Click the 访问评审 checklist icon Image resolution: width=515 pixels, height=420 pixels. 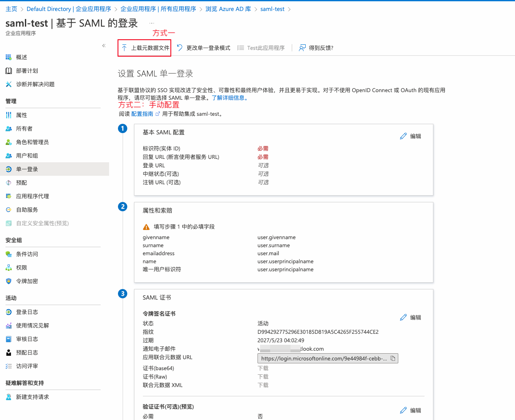(8, 366)
